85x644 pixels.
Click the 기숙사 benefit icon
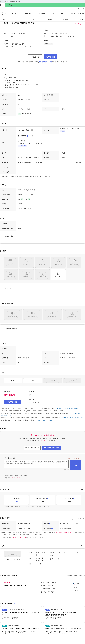(x=27, y=262)
